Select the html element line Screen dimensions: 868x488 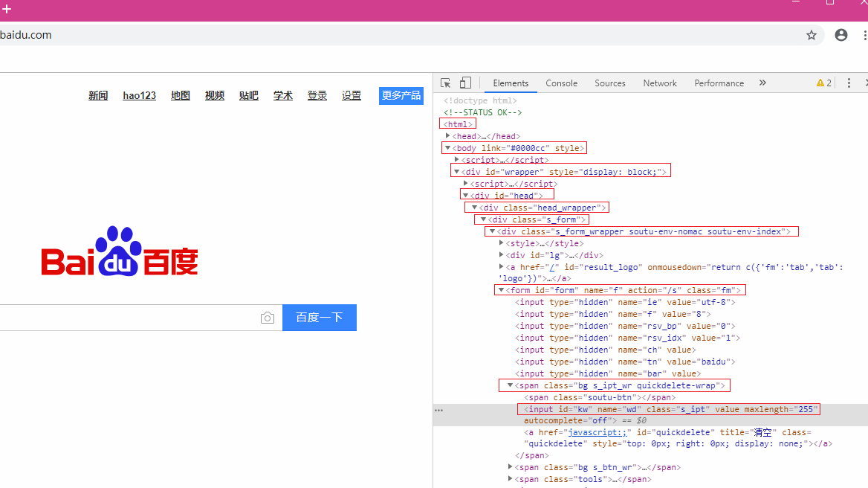tap(458, 124)
